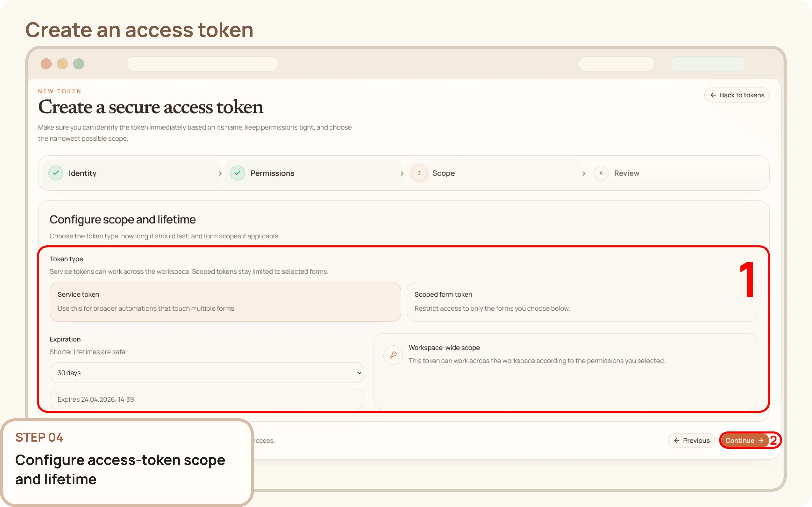Choose the Workspace-wide scope option
This screenshot has height=507, width=812.
pyautogui.click(x=566, y=371)
